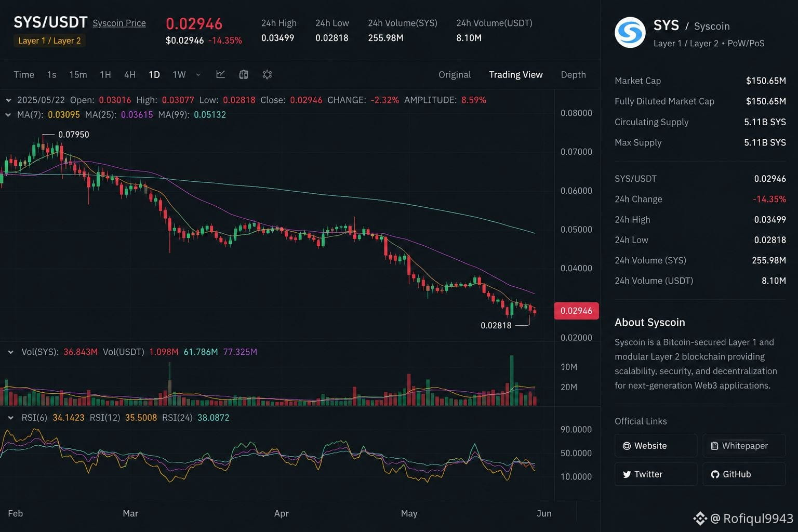798x532 pixels.
Task: Open the Syscoin Price link
Action: click(119, 23)
